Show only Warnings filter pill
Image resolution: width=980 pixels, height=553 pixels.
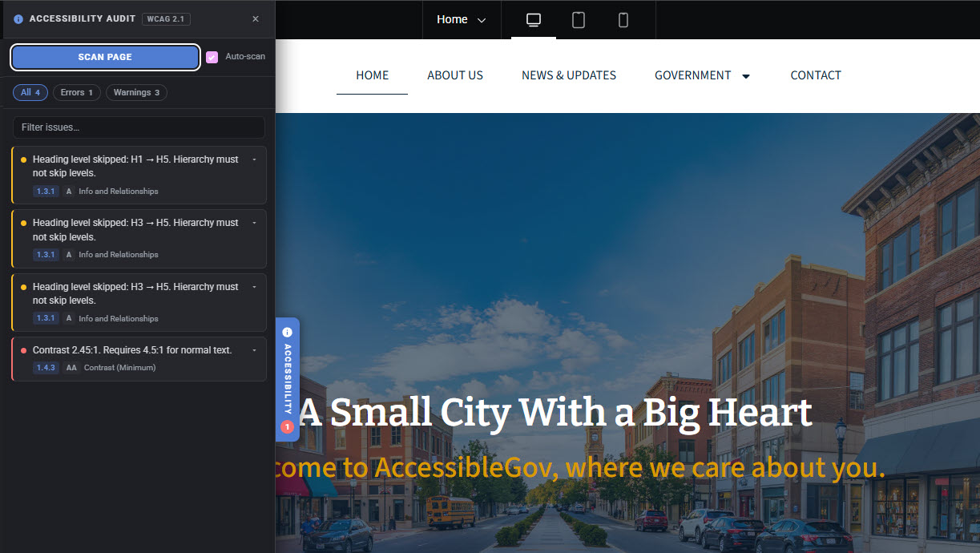click(136, 93)
